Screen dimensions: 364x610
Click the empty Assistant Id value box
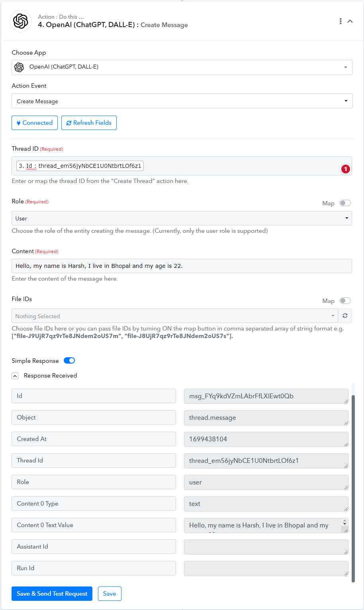coord(266,547)
